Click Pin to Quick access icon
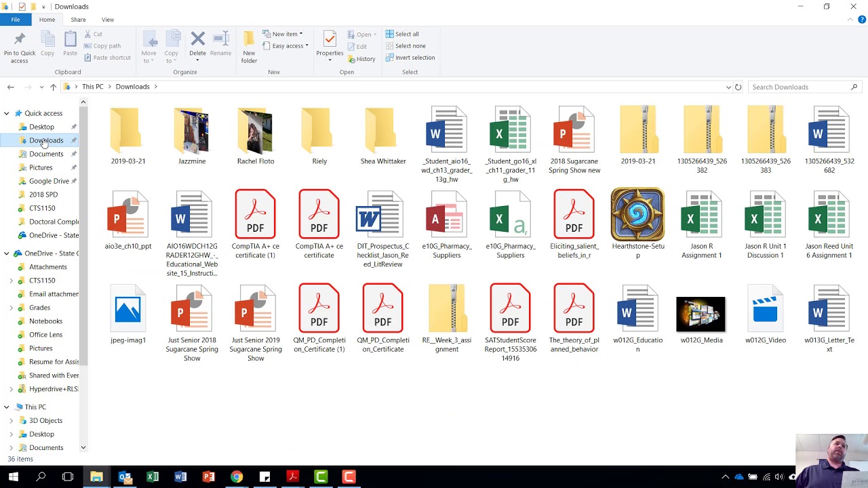 pos(20,47)
